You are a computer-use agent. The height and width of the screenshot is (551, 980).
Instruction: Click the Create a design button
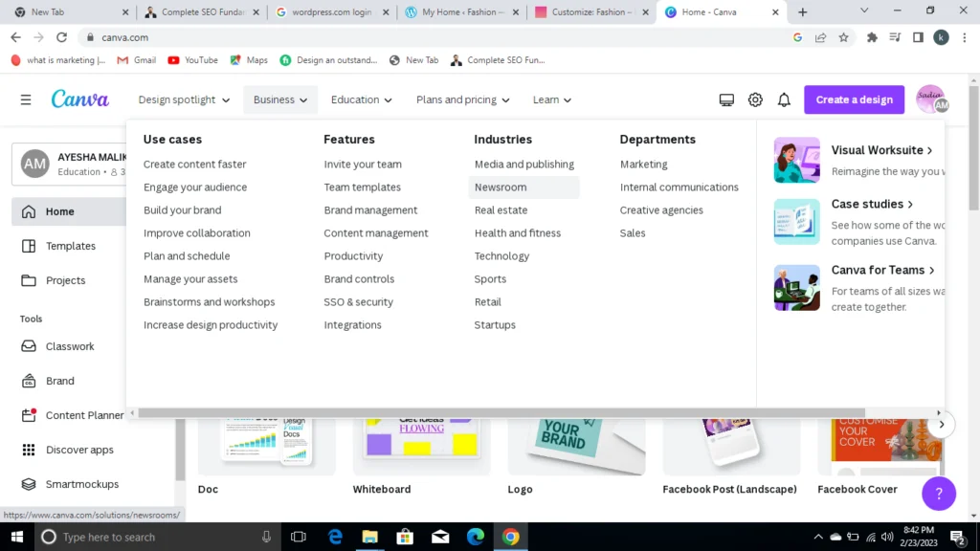[854, 99]
